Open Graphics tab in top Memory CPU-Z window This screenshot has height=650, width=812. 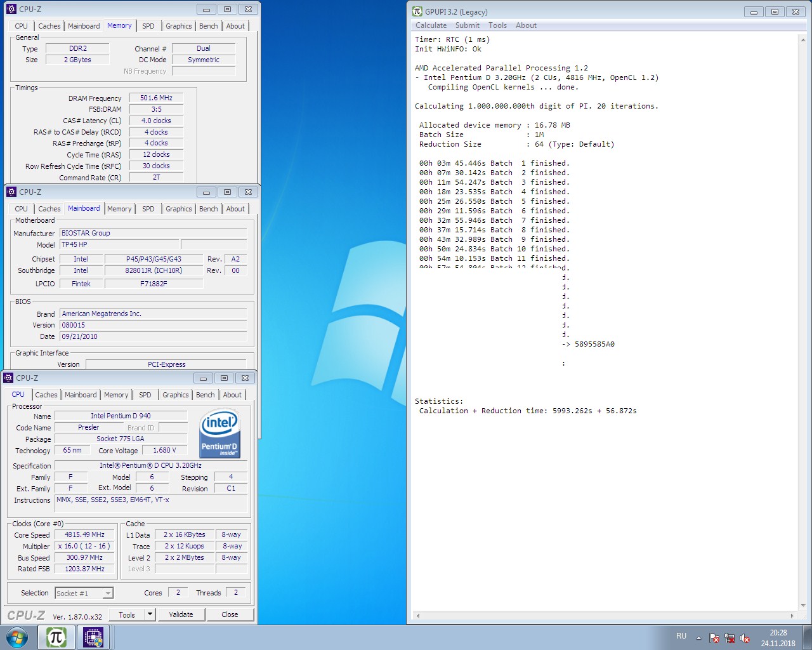pos(179,26)
